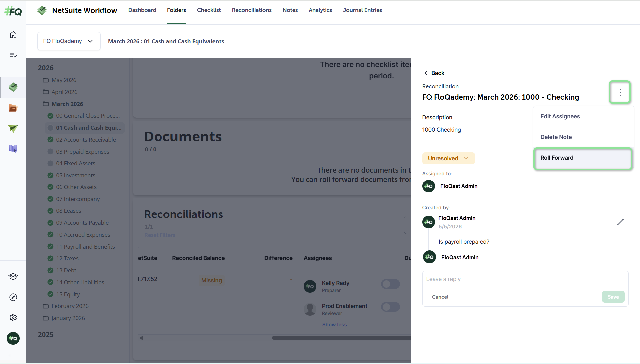This screenshot has width=640, height=364.
Task: Click the status circle beside 03 Prepaid Expenses
Action: point(50,152)
